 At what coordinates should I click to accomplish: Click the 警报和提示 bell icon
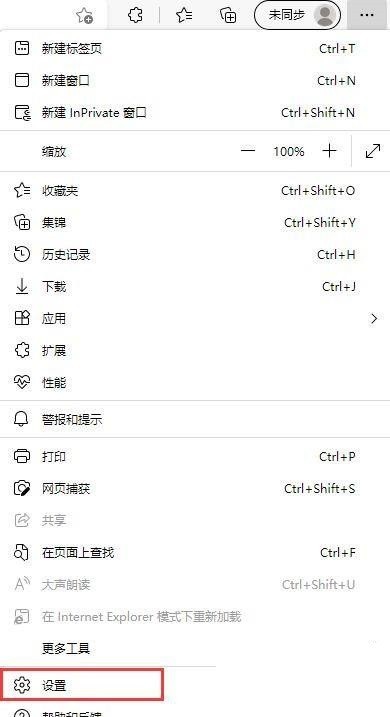click(22, 419)
